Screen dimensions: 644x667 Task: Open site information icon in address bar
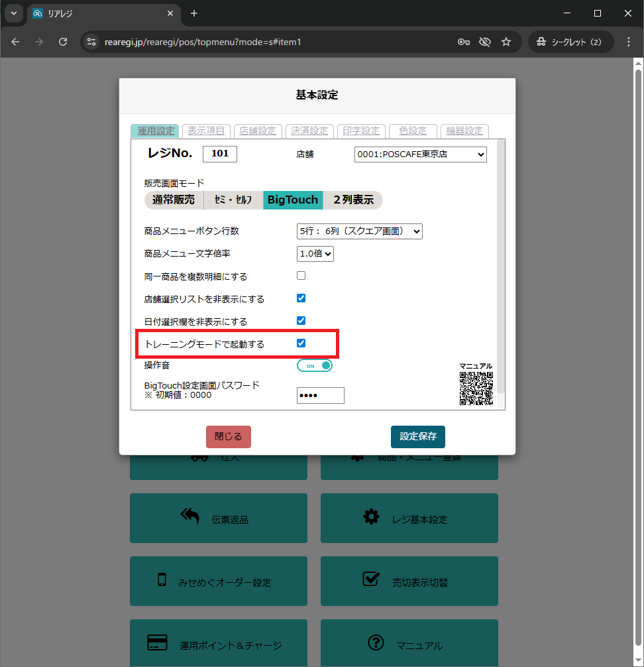tap(91, 42)
